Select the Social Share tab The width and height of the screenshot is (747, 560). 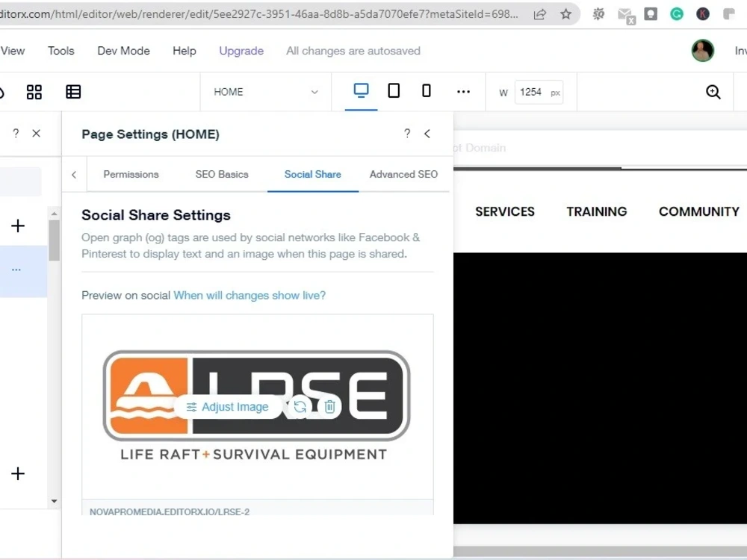pyautogui.click(x=312, y=174)
